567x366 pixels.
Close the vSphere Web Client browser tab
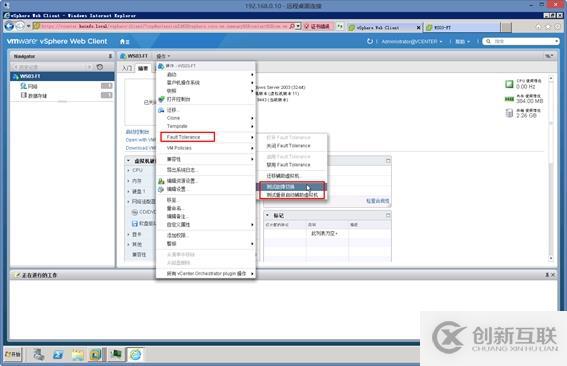pos(418,27)
